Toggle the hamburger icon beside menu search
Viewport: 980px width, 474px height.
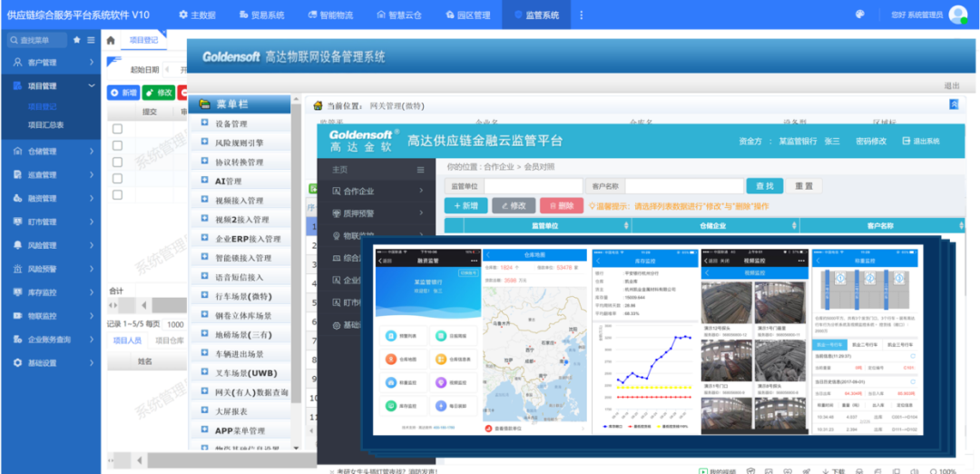92,40
